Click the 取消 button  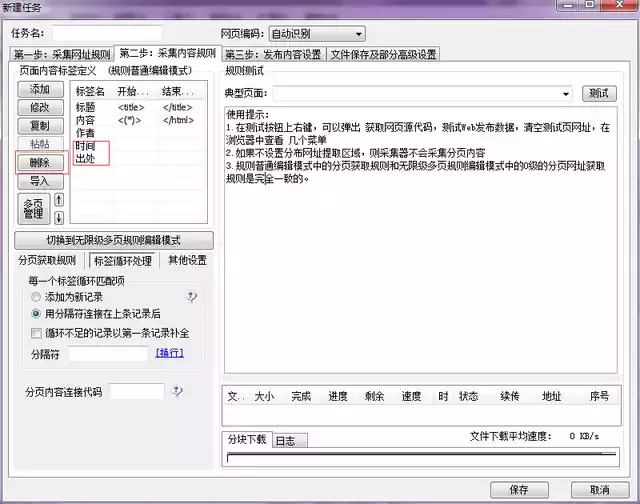(600, 490)
